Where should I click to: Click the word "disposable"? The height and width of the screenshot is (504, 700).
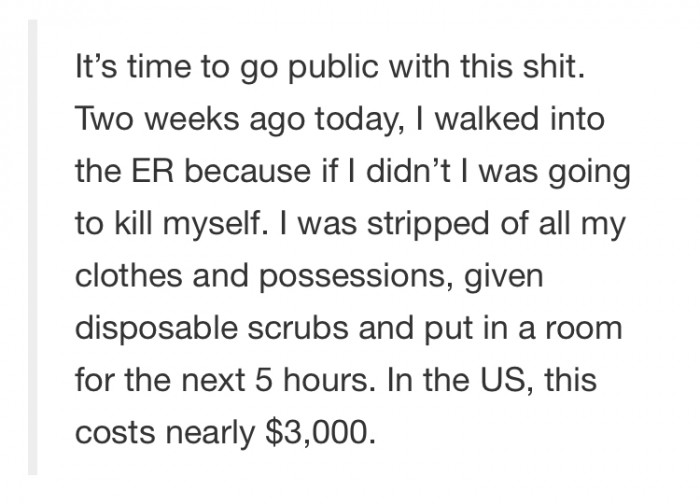point(156,329)
